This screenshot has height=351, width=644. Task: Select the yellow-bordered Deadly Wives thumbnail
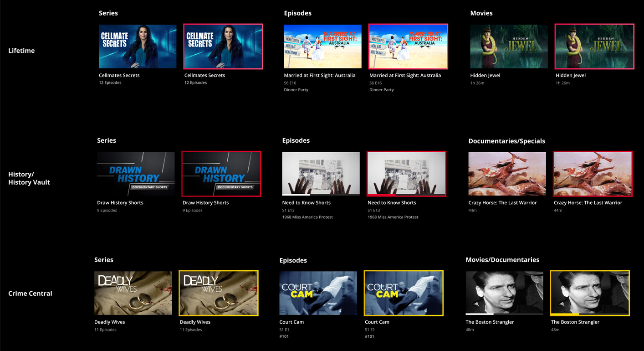point(219,293)
